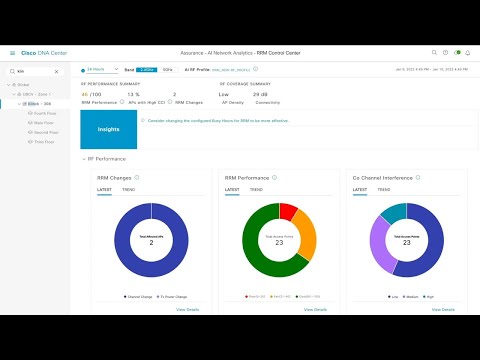This screenshot has width=480, height=360.
Task: Open View Details in RRM Changes card
Action: [187, 310]
